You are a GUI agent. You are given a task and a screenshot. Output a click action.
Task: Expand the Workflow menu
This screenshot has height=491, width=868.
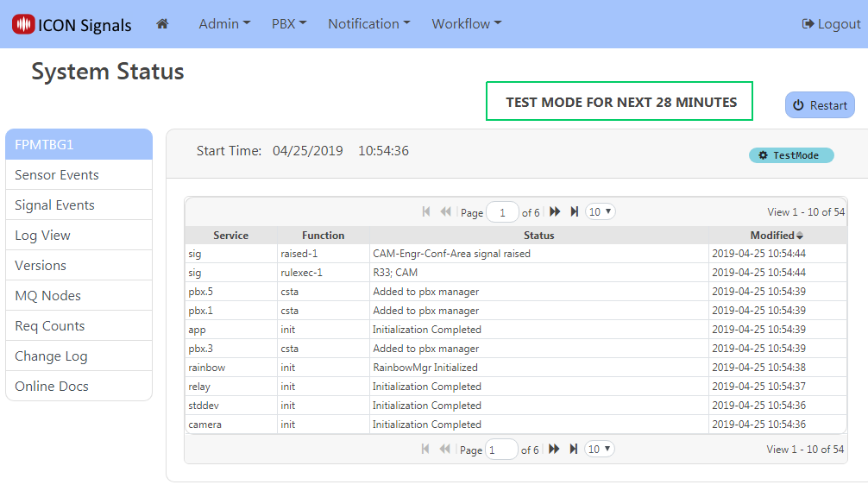click(466, 24)
